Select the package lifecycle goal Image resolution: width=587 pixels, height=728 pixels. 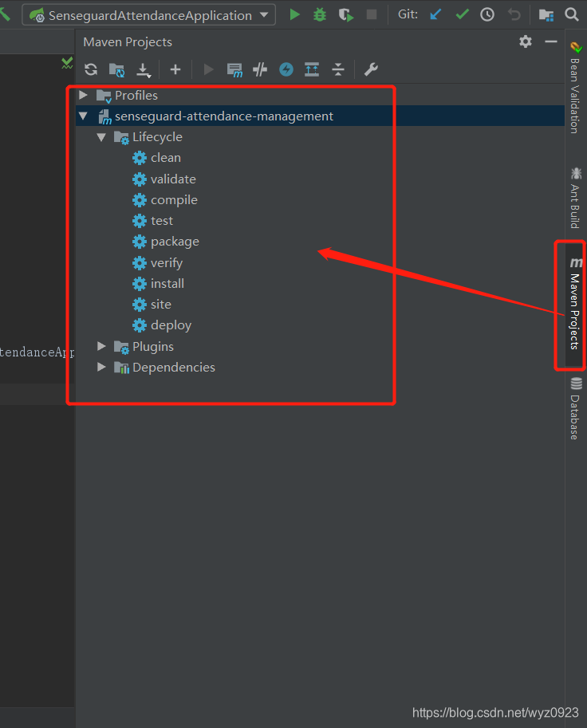point(175,242)
